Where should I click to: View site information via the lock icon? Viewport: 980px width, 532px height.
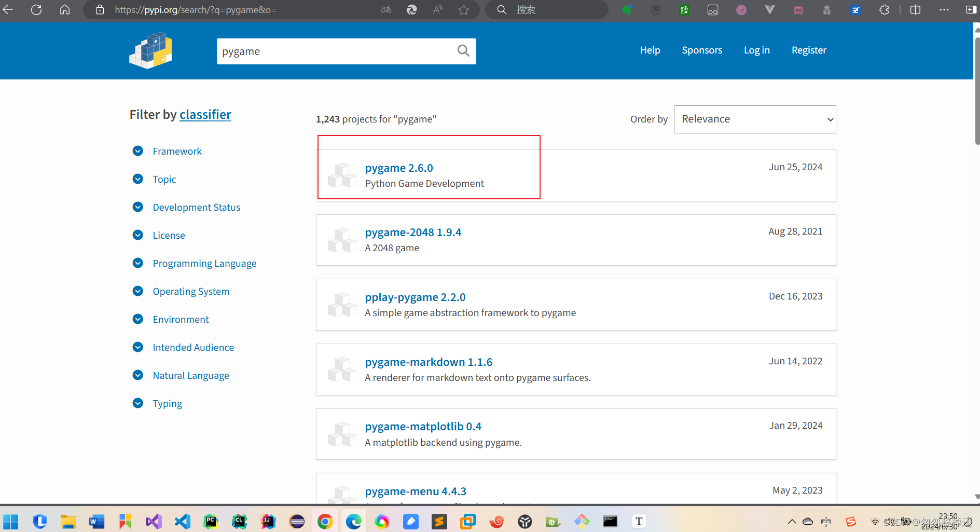point(100,10)
